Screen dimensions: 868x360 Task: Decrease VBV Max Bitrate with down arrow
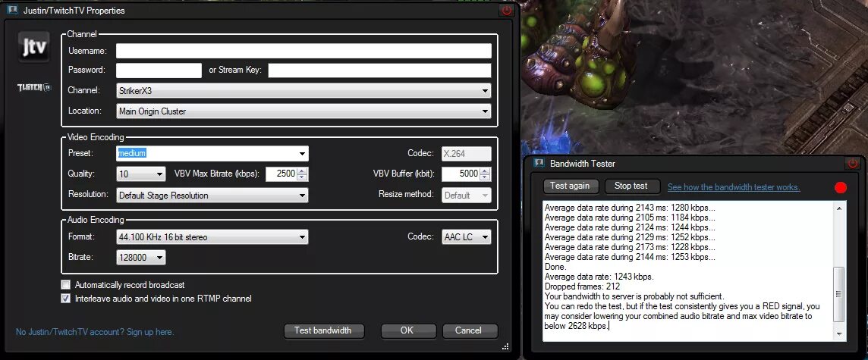pos(302,178)
